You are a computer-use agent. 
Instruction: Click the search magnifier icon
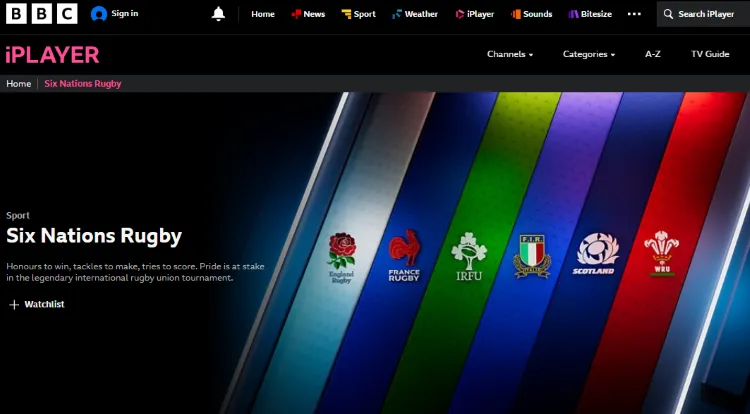668,14
